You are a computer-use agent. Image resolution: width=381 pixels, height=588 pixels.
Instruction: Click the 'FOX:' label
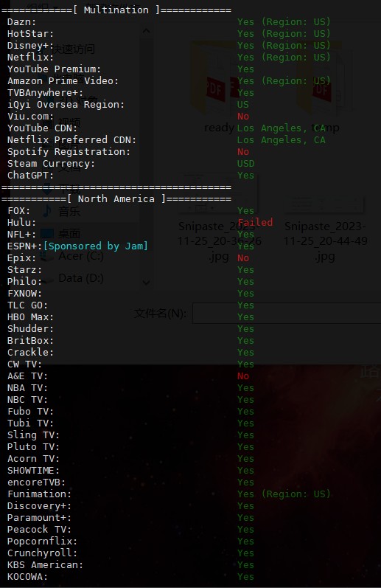[18, 211]
